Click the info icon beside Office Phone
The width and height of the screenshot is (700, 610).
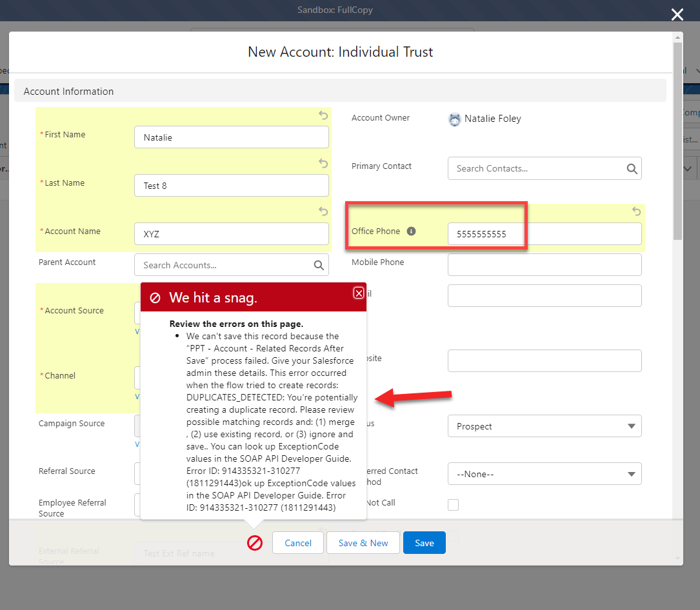tap(411, 230)
